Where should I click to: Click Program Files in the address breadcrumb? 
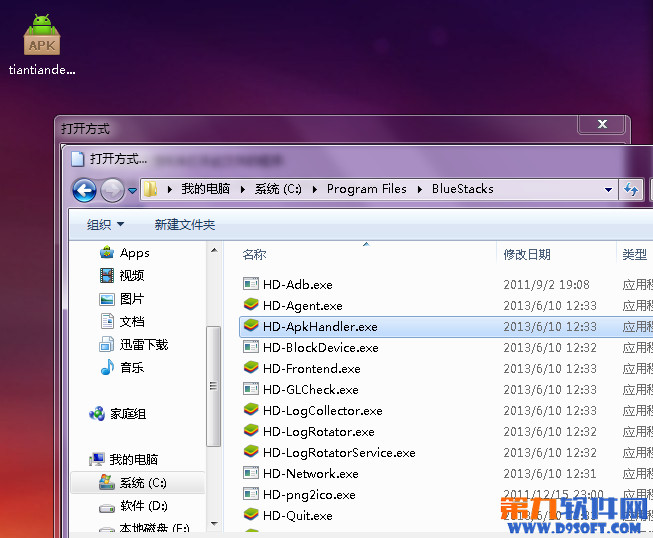pyautogui.click(x=366, y=189)
